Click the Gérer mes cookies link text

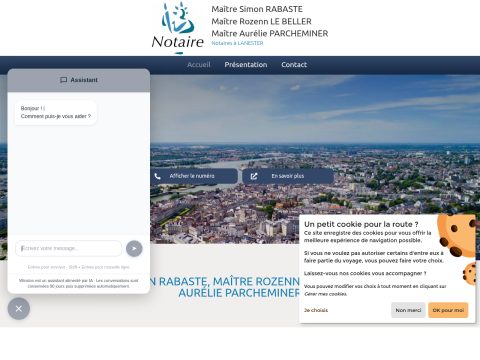pos(325,294)
